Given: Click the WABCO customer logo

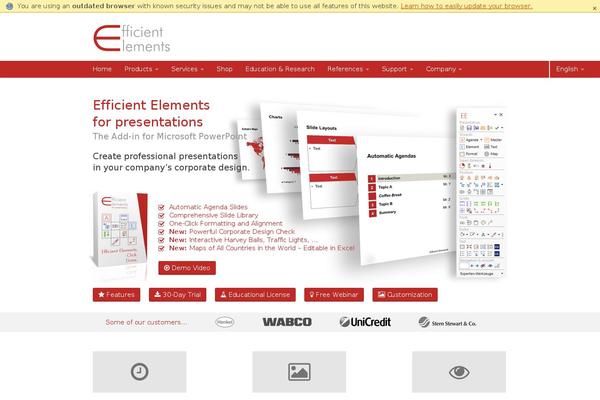Looking at the screenshot, I should (287, 322).
